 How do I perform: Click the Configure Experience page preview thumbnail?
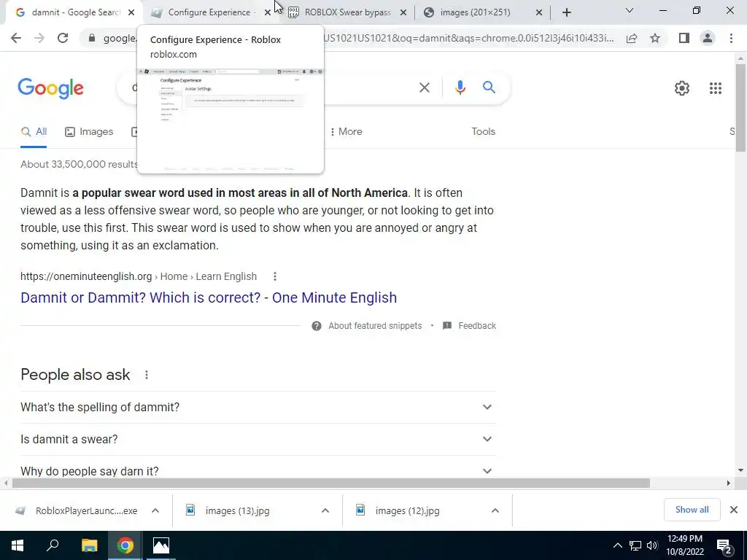(x=231, y=120)
